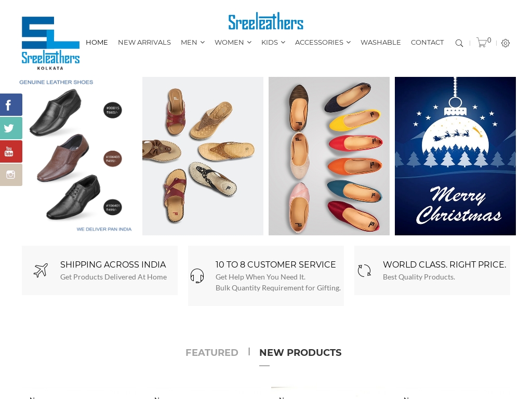This screenshot has width=532, height=399.
Task: Open the YouTube channel icon
Action: pos(11,152)
